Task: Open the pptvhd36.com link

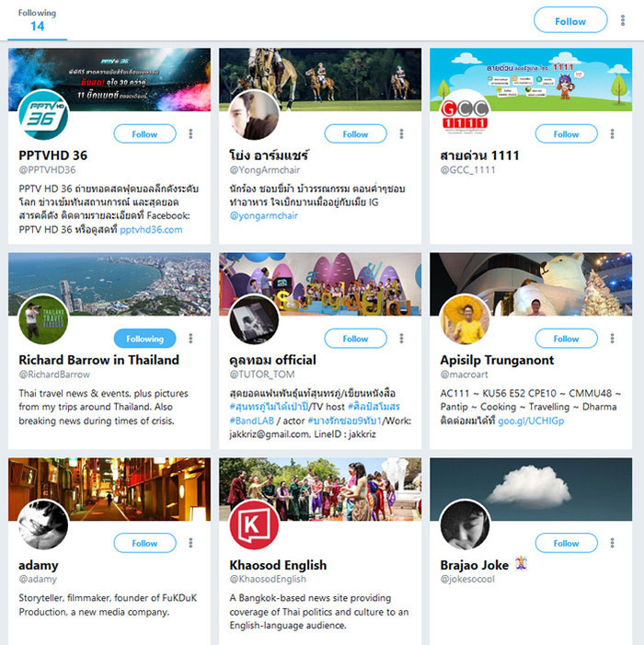Action: (151, 229)
